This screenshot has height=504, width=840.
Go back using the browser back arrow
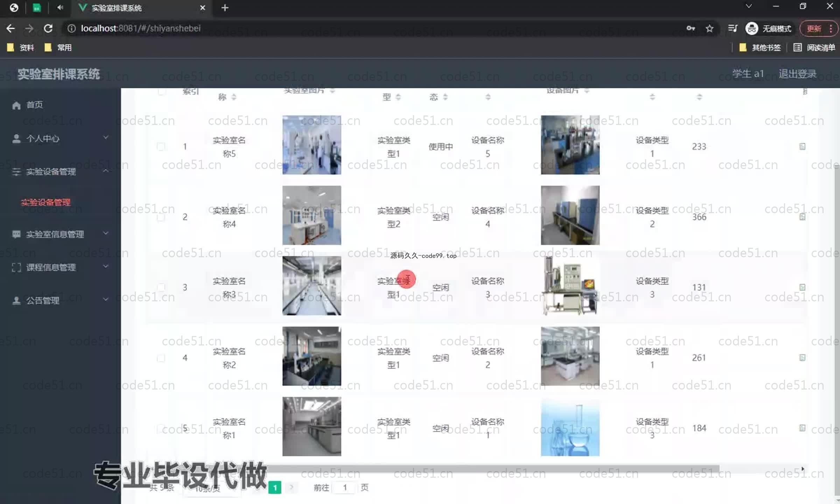tap(10, 28)
